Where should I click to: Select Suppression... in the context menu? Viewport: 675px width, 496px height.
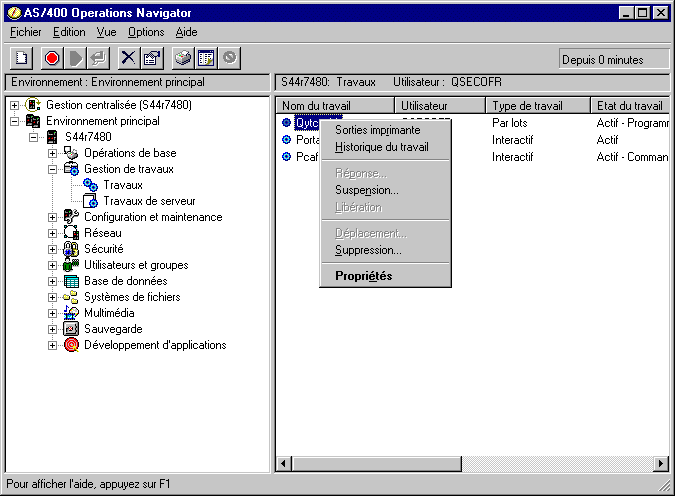[x=385, y=250]
